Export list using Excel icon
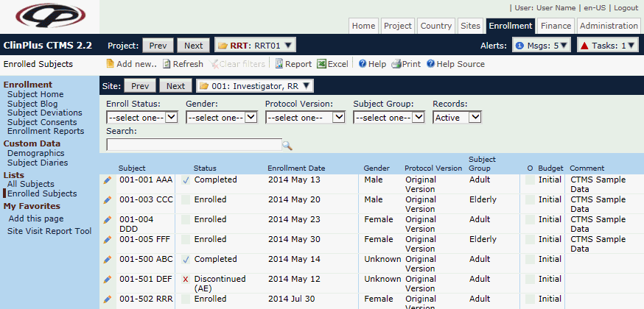This screenshot has width=644, height=309. (x=321, y=64)
